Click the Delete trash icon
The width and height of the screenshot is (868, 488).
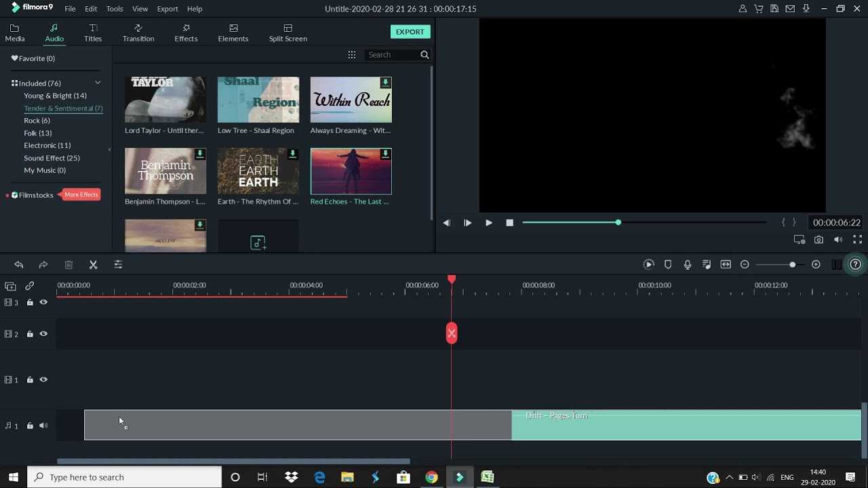point(68,264)
